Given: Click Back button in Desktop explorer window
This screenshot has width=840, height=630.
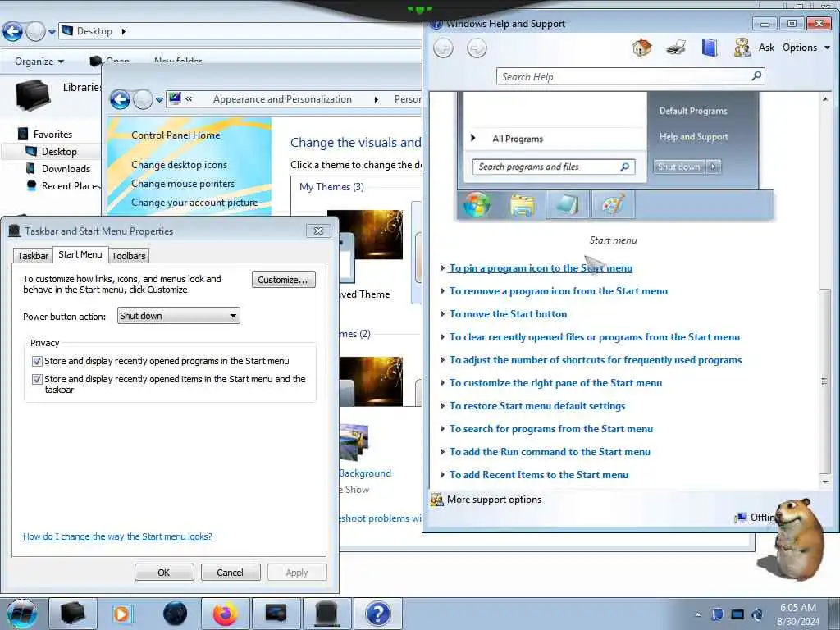Looking at the screenshot, I should point(12,32).
